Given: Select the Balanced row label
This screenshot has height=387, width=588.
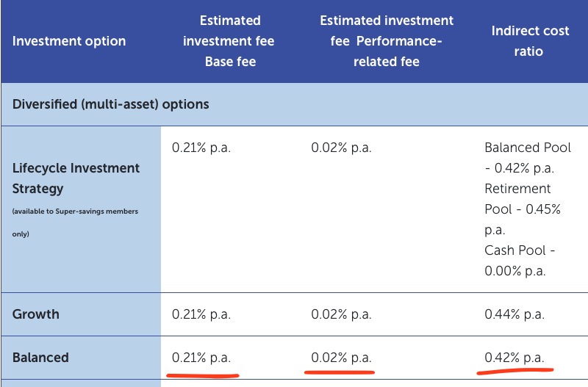Looking at the screenshot, I should coord(40,358).
